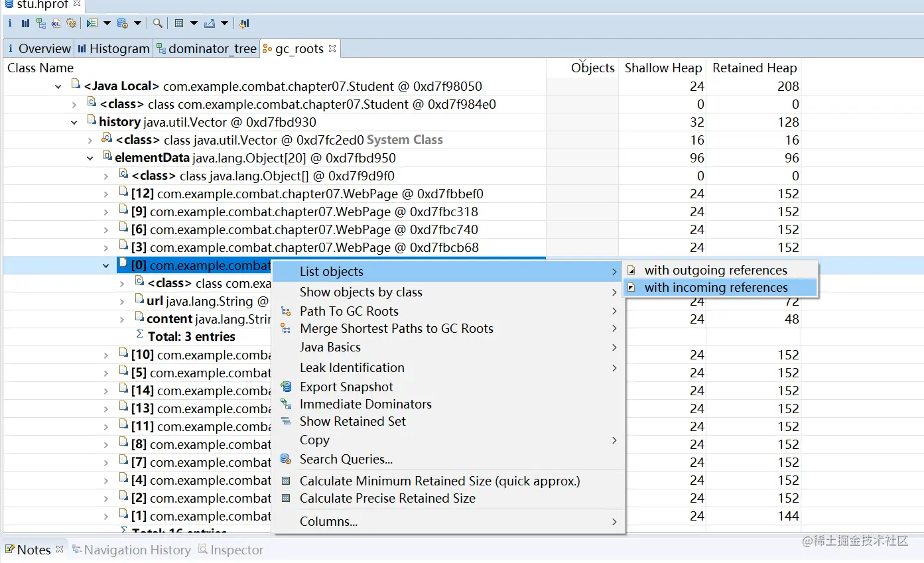The height and width of the screenshot is (563, 924).
Task: Click the magnifier Find Object by Address icon
Action: (x=158, y=23)
